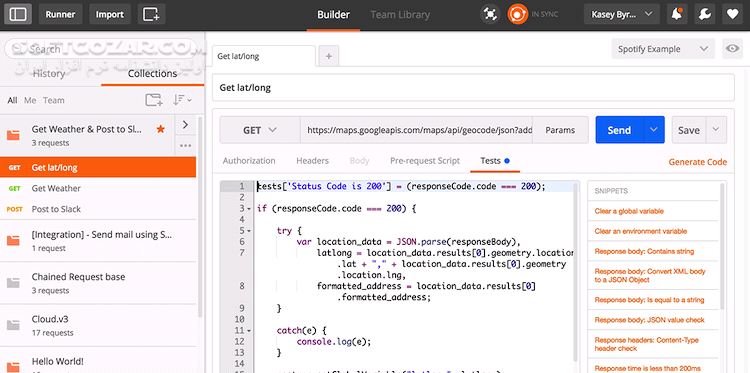Open the notifications bell
This screenshot has height=373, width=750.
(677, 14)
